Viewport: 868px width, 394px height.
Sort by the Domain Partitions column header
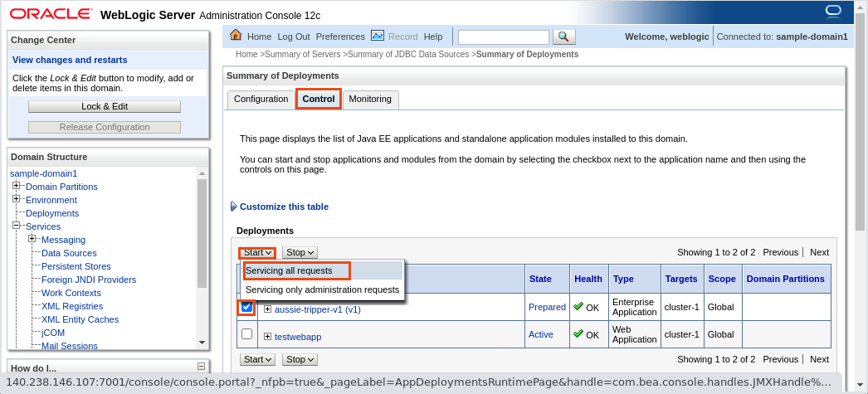point(786,279)
